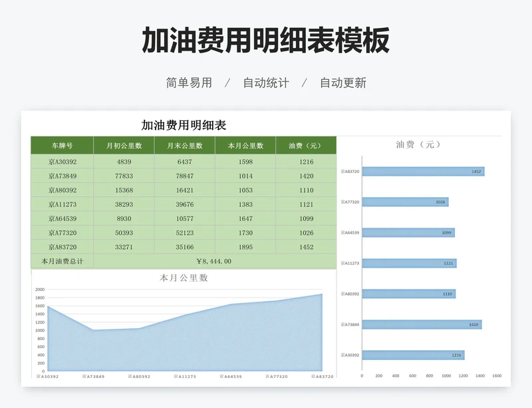Click fuel cost cell 1121 in table
Viewport: 532px width, 408px height.
(306, 204)
